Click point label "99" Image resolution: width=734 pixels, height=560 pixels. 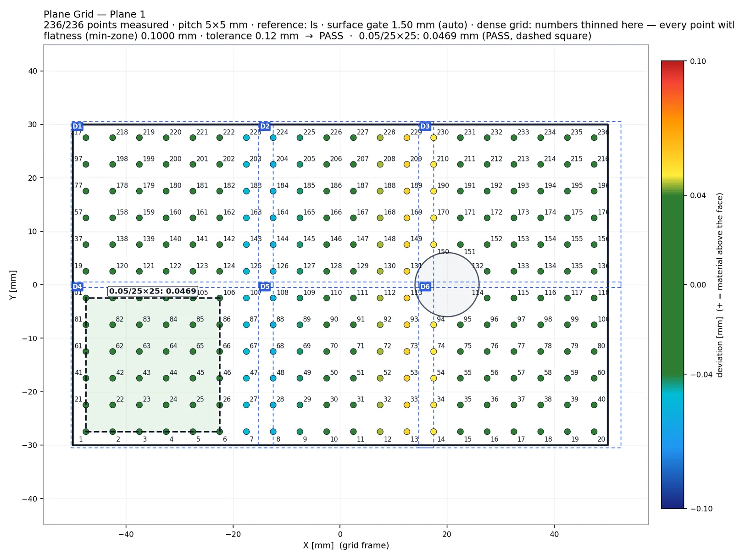575,319
